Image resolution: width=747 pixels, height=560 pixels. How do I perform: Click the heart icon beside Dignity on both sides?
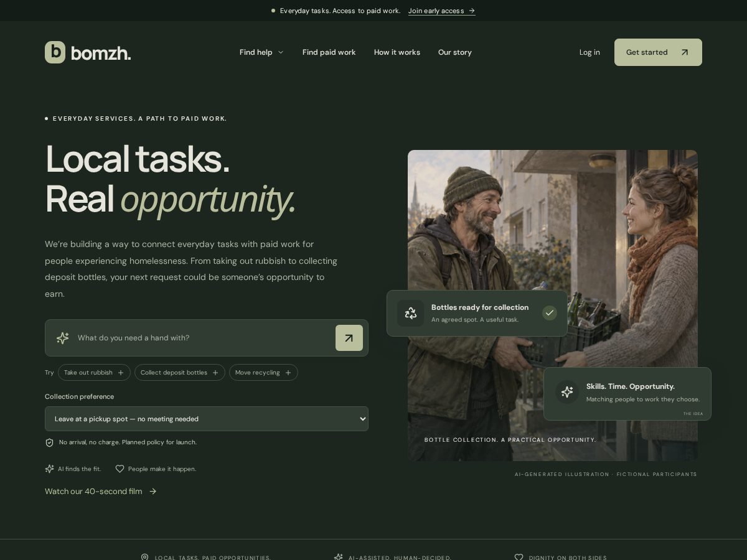(x=519, y=558)
